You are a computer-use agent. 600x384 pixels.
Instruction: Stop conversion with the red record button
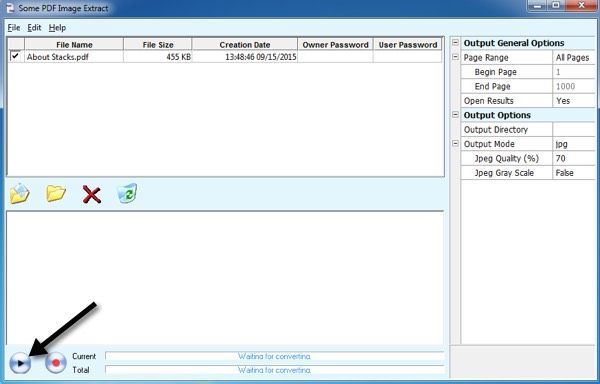[x=56, y=363]
